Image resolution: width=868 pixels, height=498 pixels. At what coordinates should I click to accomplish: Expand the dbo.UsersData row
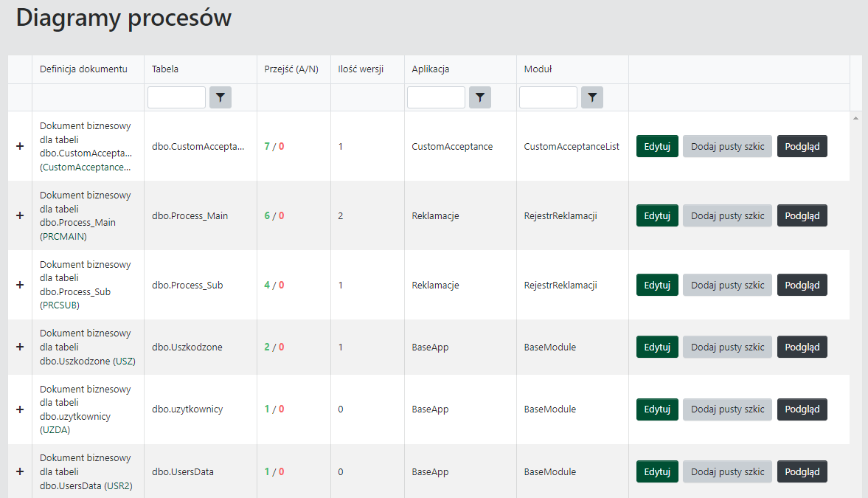click(20, 471)
